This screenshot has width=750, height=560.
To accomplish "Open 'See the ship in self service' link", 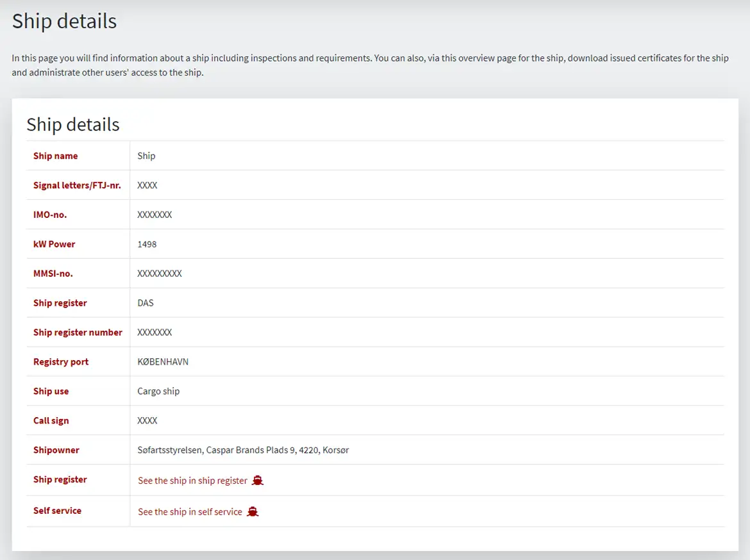I will 190,512.
